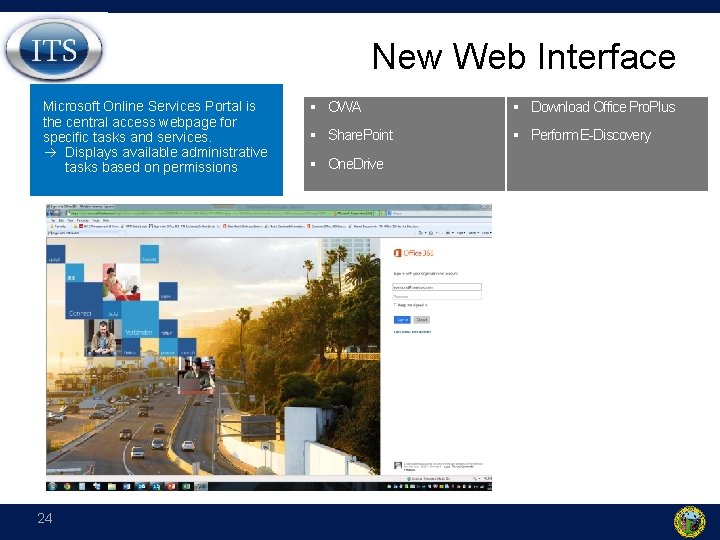The image size is (720, 540).
Task: Click the round seal icon at slide footer
Action: [690, 522]
